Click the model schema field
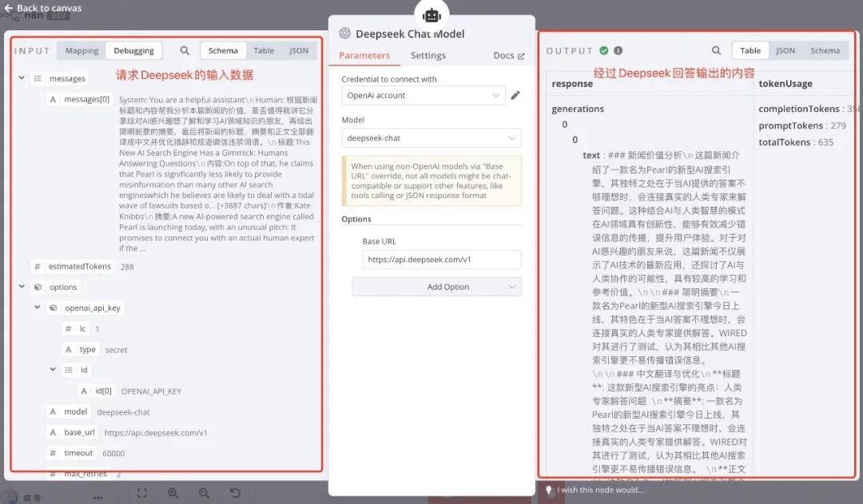 (69, 411)
